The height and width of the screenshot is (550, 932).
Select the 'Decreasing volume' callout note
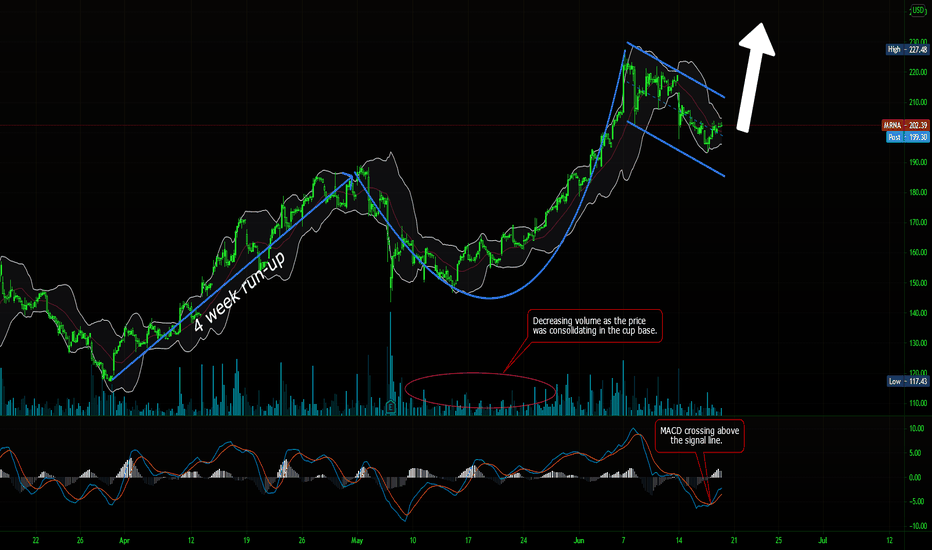coord(595,326)
